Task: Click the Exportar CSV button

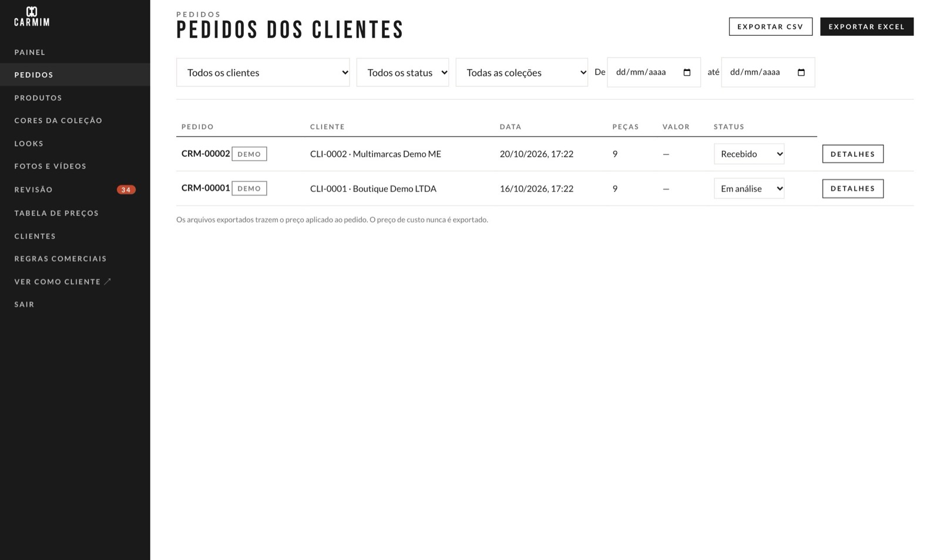Action: [x=770, y=26]
